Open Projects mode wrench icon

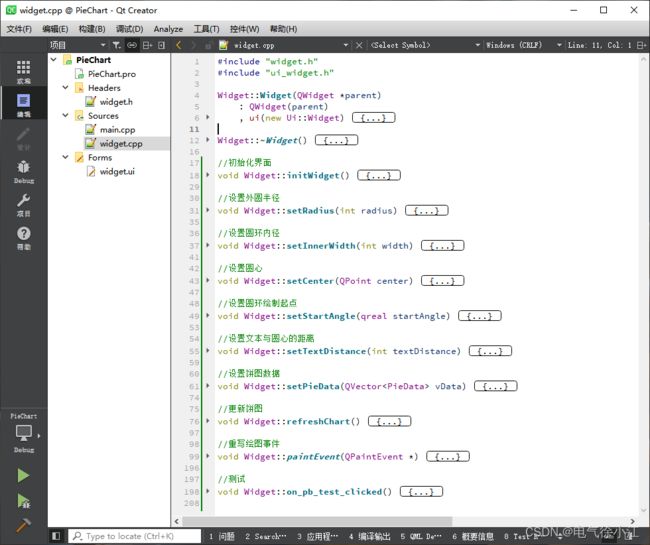pos(23,205)
